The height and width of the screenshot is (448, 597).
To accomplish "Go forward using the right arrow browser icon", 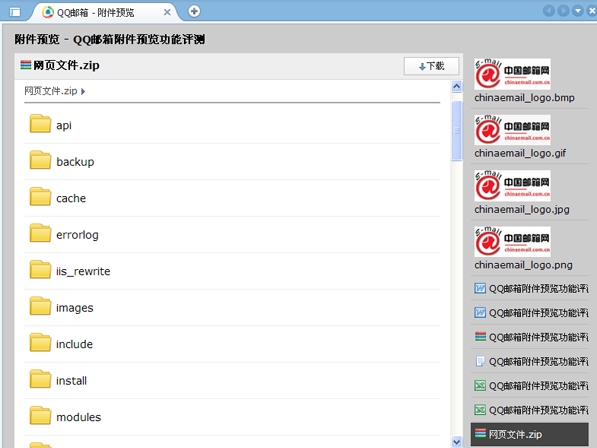I will (563, 11).
